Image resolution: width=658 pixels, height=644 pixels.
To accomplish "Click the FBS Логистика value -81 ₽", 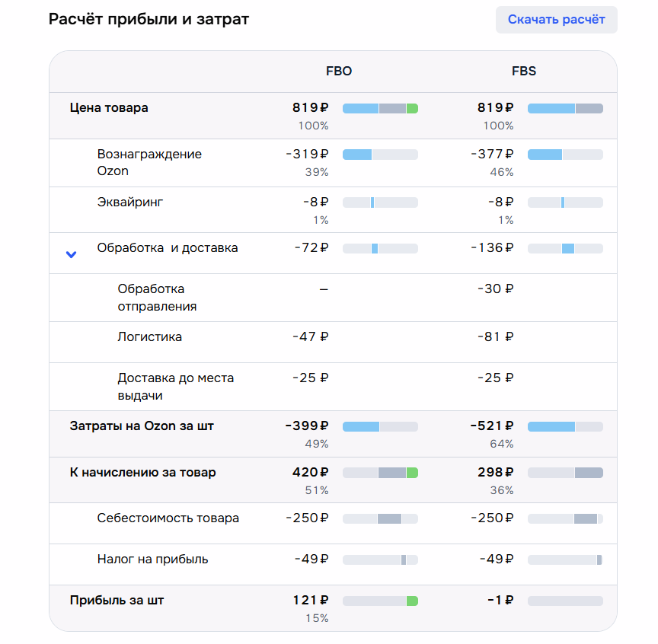I will coord(495,336).
